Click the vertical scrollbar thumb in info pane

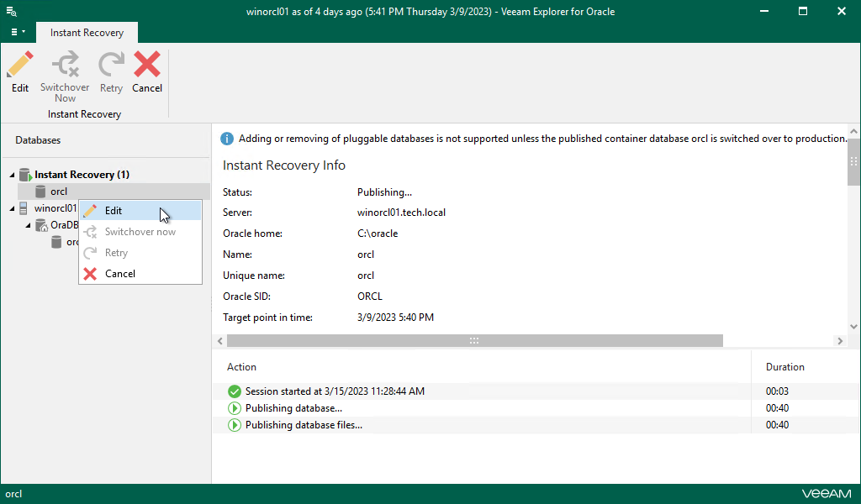coord(853,162)
